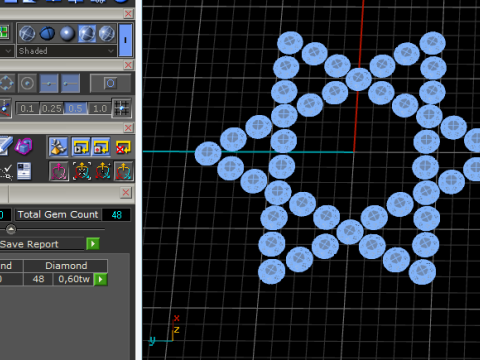Select the last ghosted sphere display icon
480x360 pixels.
pos(107,33)
